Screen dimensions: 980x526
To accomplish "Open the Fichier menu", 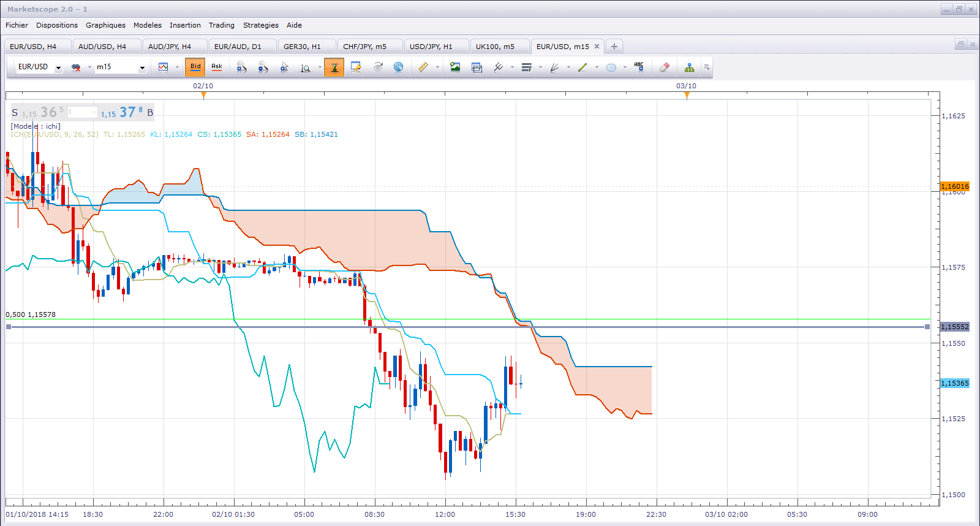I will 17,25.
